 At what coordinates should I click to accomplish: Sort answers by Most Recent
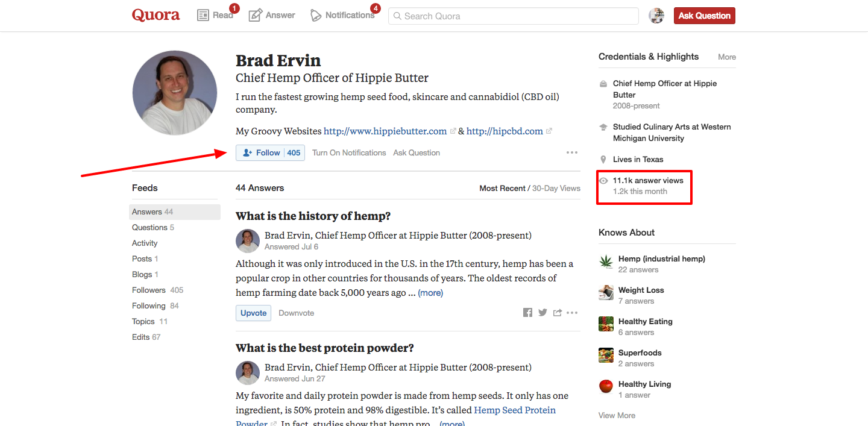point(502,189)
